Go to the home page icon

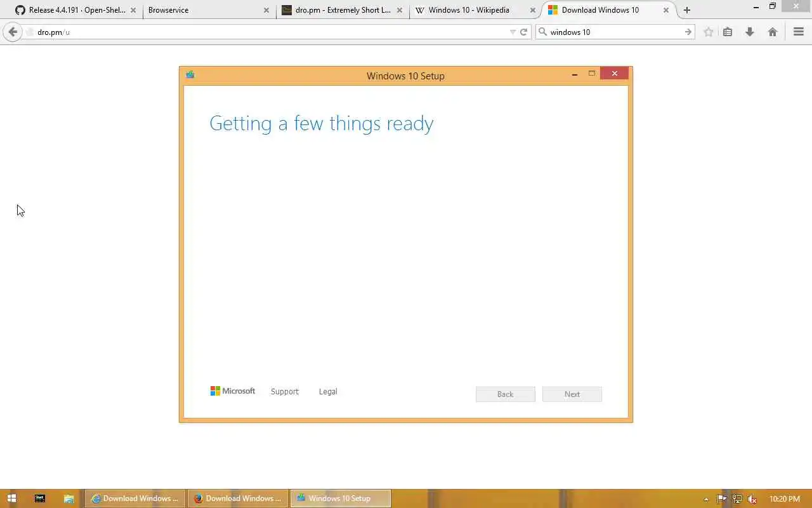pos(773,32)
